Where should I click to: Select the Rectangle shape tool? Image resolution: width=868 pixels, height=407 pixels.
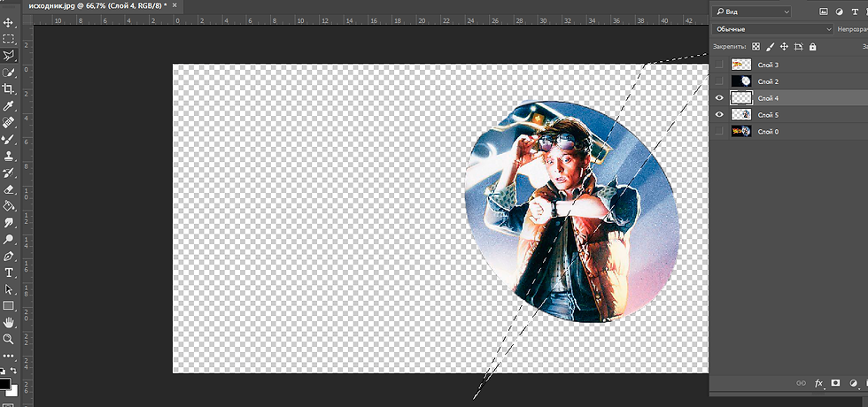click(8, 306)
